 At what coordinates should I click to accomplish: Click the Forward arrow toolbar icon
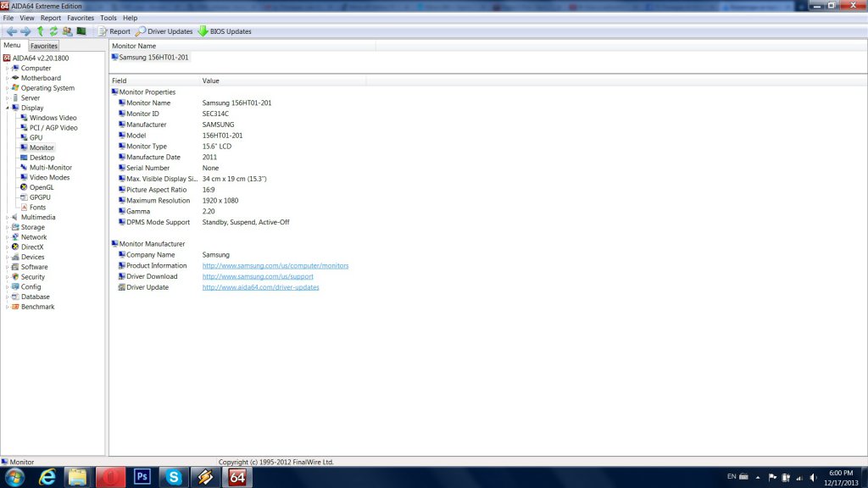pyautogui.click(x=25, y=31)
